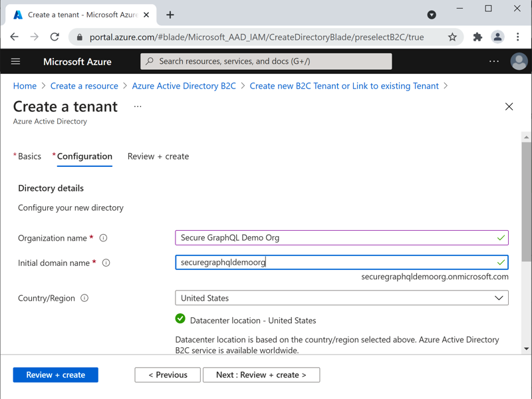Click the blue Review + create button
Image resolution: width=532 pixels, height=399 pixels.
pyautogui.click(x=56, y=375)
